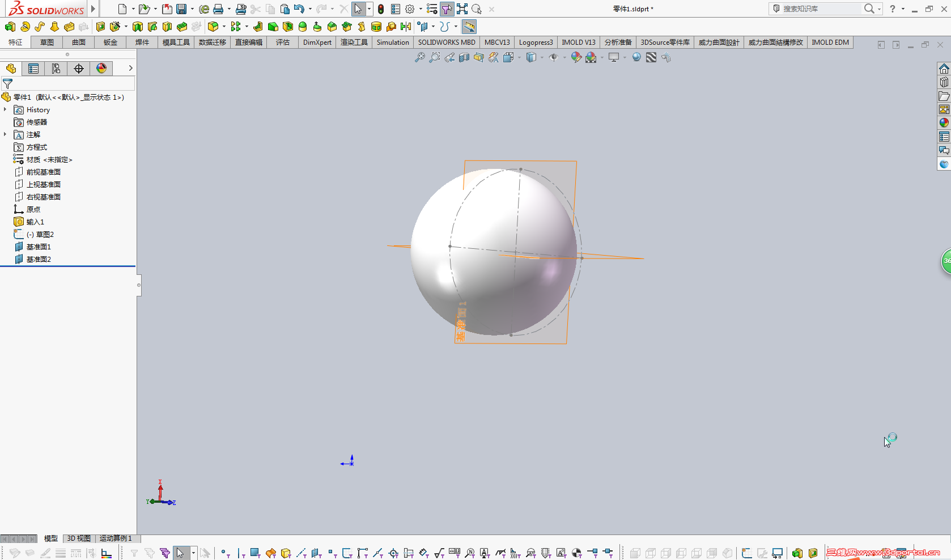This screenshot has height=560, width=951.
Task: Open the Simulation tab
Action: 393,43
